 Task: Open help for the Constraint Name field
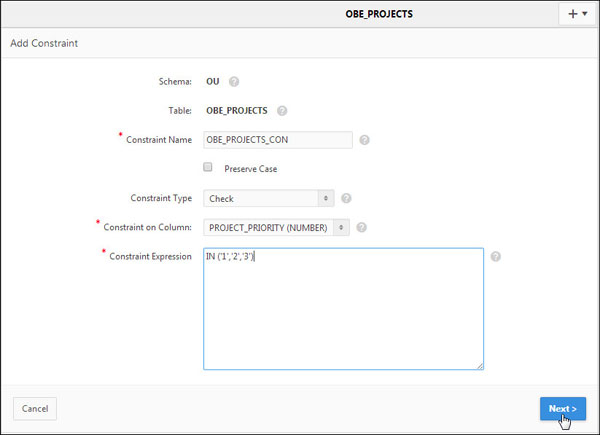click(364, 140)
